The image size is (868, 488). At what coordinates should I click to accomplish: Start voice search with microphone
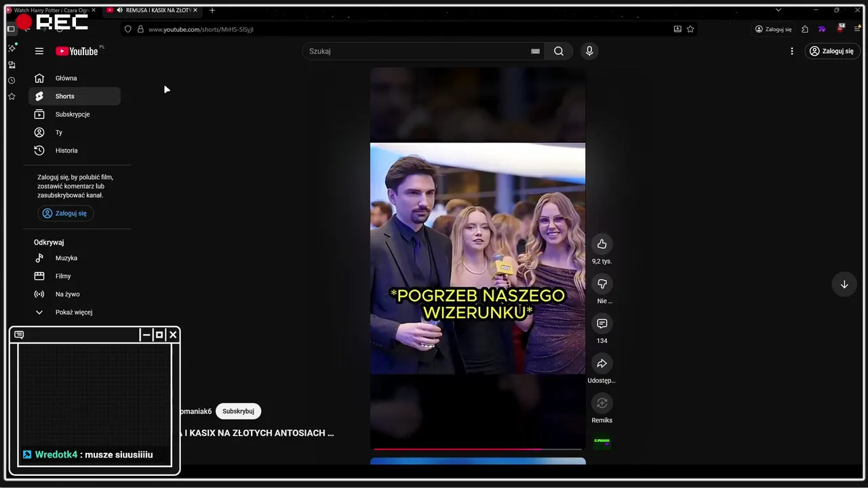point(589,51)
